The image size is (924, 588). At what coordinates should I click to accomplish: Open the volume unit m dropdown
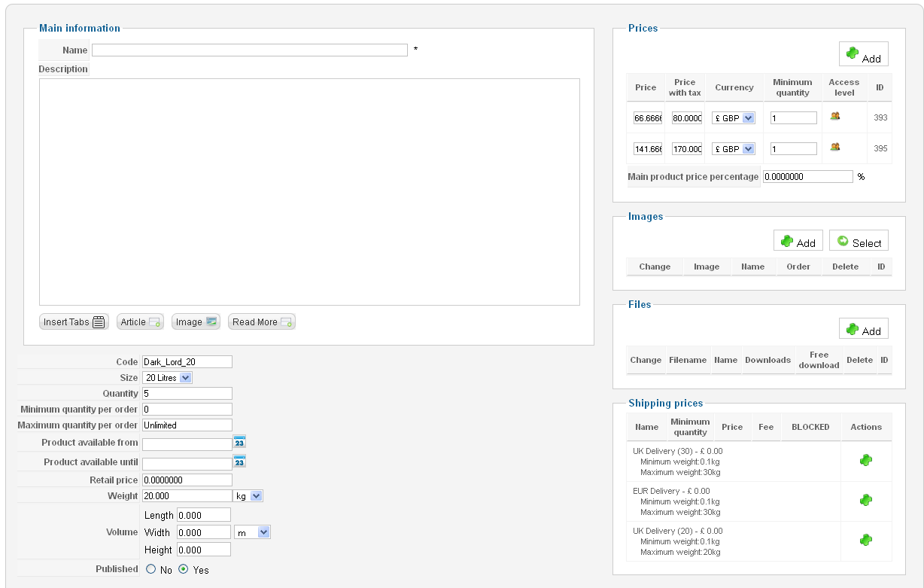point(252,532)
